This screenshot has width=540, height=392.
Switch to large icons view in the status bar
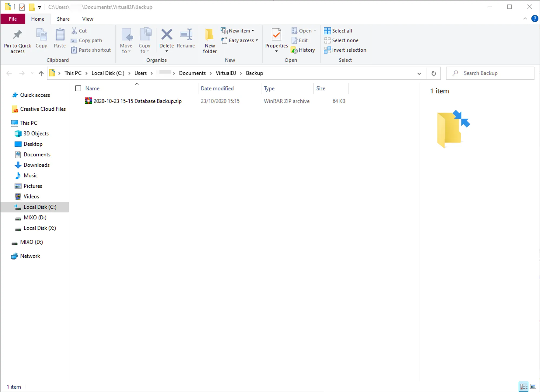pos(533,387)
